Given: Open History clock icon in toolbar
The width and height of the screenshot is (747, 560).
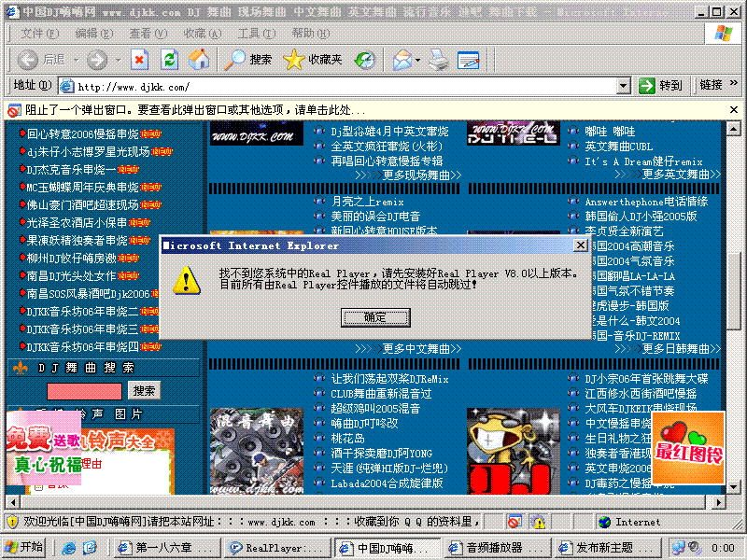Looking at the screenshot, I should coord(365,60).
